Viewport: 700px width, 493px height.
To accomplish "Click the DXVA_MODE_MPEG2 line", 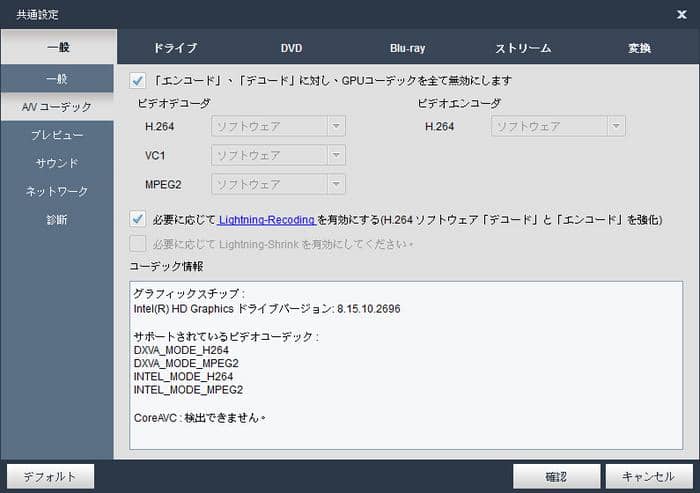I will tap(186, 363).
